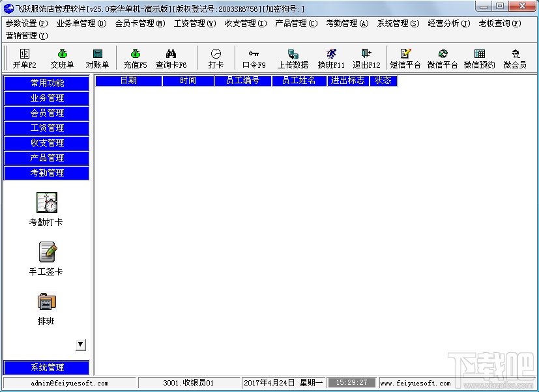539x392 pixels.
Task: Open the 考勤管理(A) menu
Action: click(x=347, y=23)
